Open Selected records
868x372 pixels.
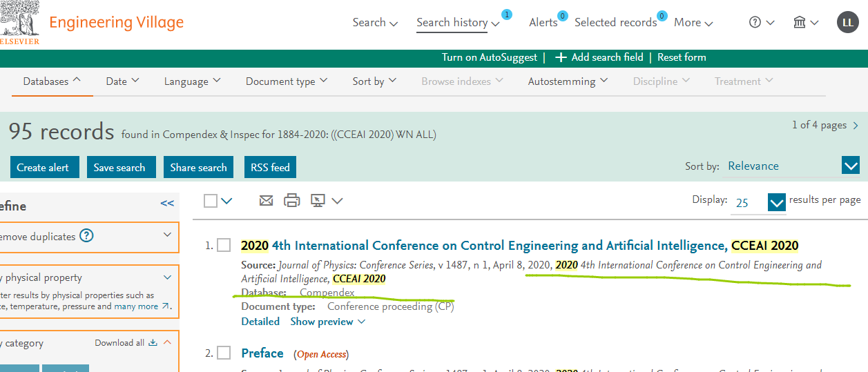coord(616,22)
